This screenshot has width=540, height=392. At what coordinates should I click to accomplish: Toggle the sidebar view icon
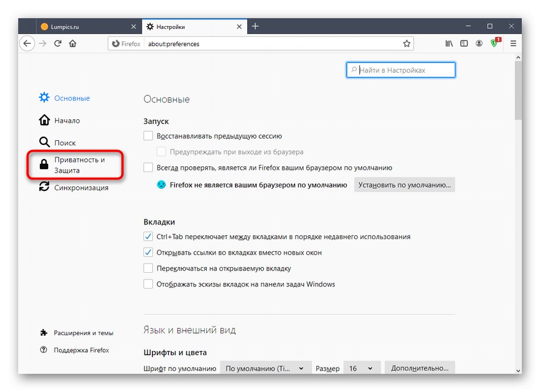(x=464, y=44)
